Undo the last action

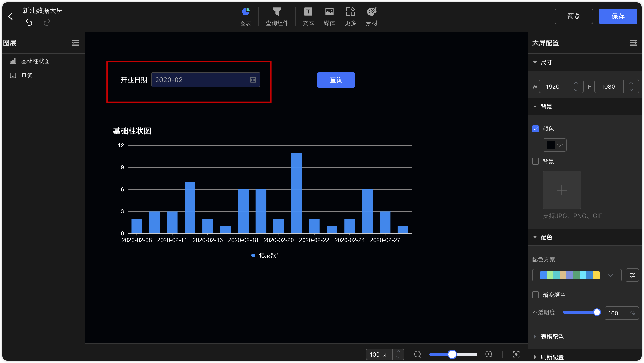pos(29,23)
